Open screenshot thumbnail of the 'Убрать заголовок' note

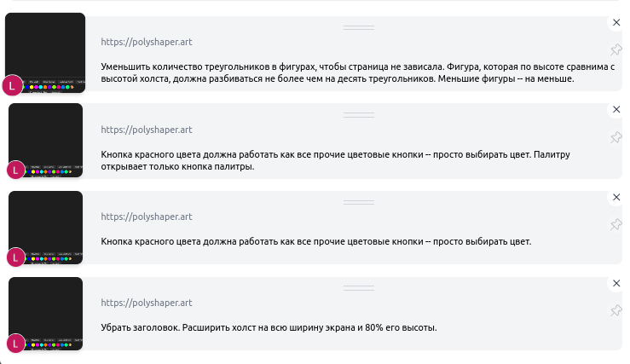click(45, 314)
